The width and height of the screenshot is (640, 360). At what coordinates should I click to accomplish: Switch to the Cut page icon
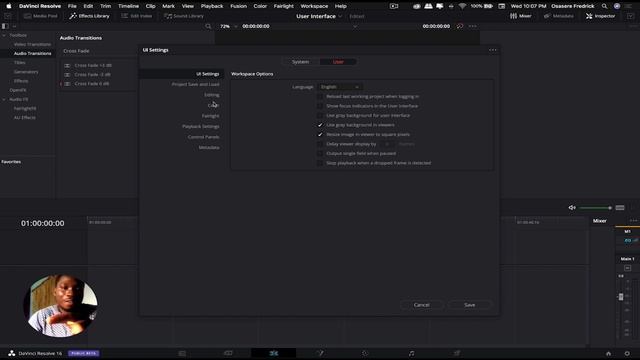pyautogui.click(x=228, y=353)
